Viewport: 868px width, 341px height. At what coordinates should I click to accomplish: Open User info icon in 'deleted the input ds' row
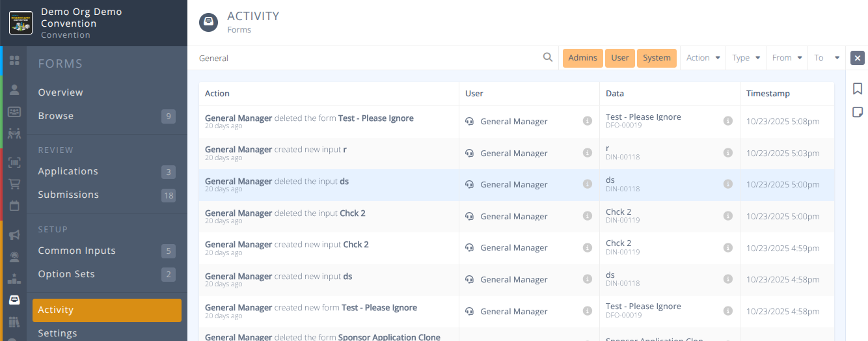[x=588, y=184]
